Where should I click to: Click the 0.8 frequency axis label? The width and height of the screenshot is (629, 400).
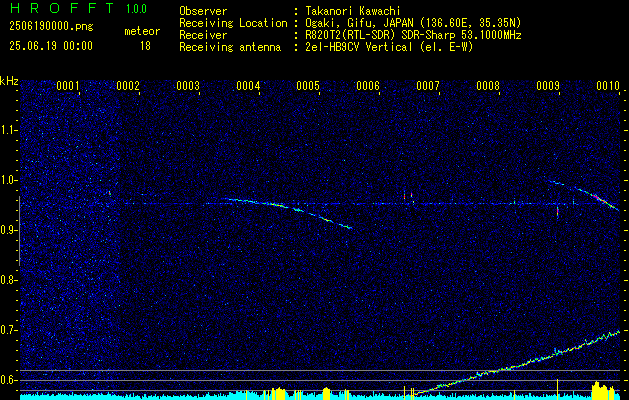(8, 280)
